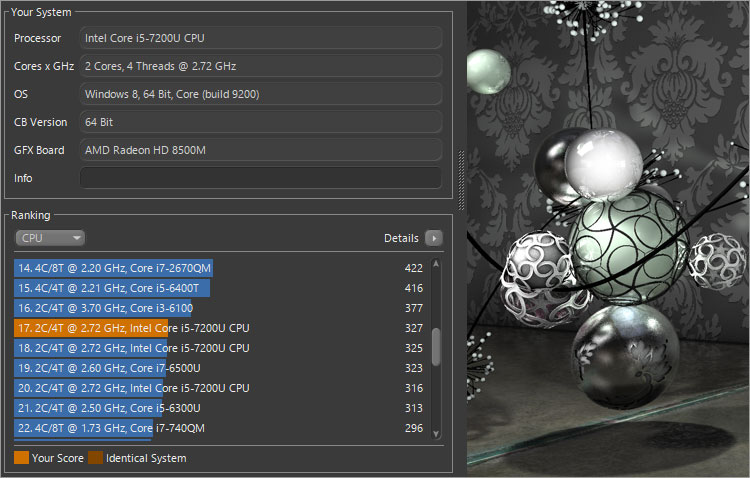This screenshot has height=478, width=750.
Task: Click the ranking list scroll down arrow
Action: (436, 434)
